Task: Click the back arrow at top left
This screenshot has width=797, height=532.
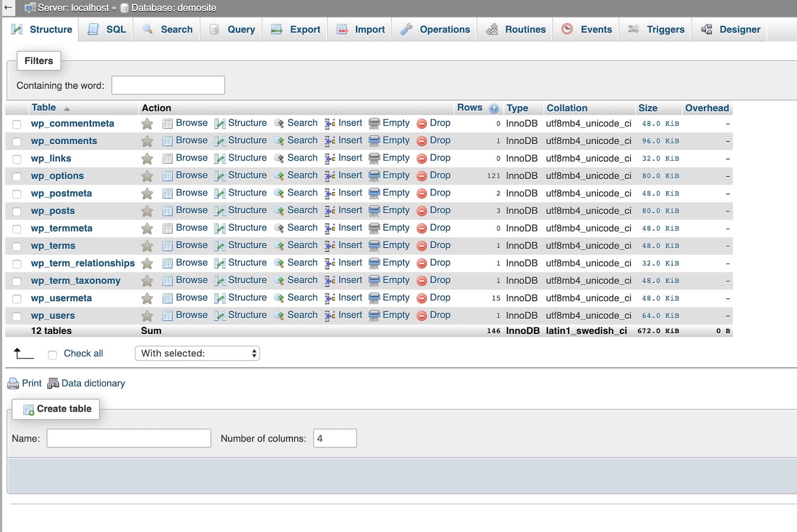Action: [7, 7]
